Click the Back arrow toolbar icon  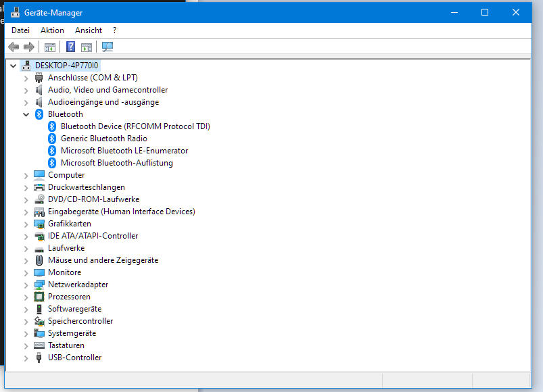[x=14, y=47]
